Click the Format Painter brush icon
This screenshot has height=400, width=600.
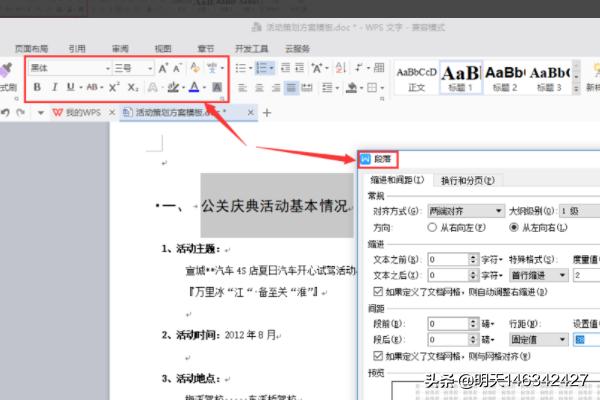pyautogui.click(x=8, y=69)
